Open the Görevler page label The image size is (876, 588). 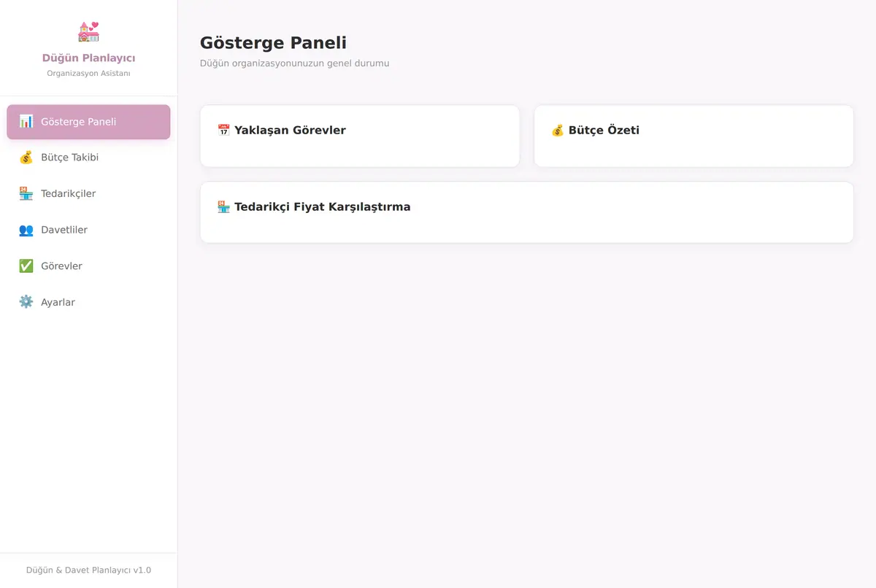click(61, 266)
